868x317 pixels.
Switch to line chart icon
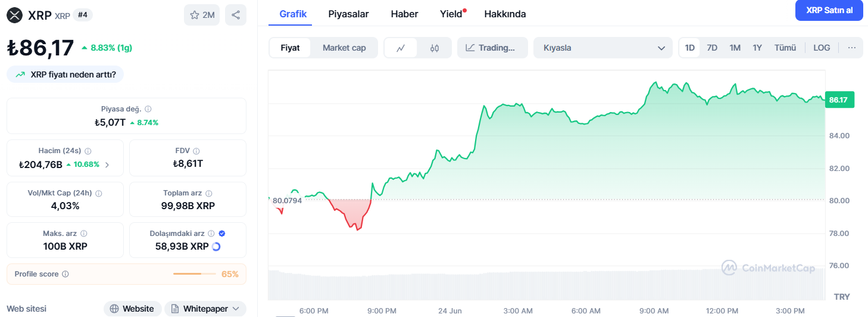tap(401, 48)
